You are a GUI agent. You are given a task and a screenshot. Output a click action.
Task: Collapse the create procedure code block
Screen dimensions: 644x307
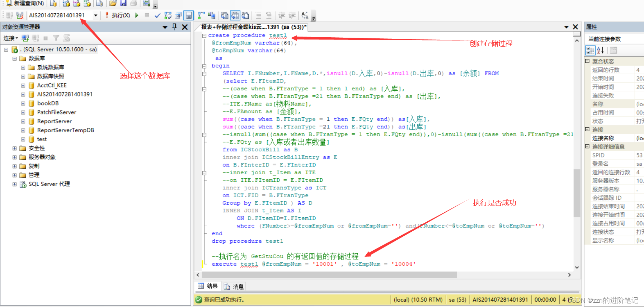[204, 36]
